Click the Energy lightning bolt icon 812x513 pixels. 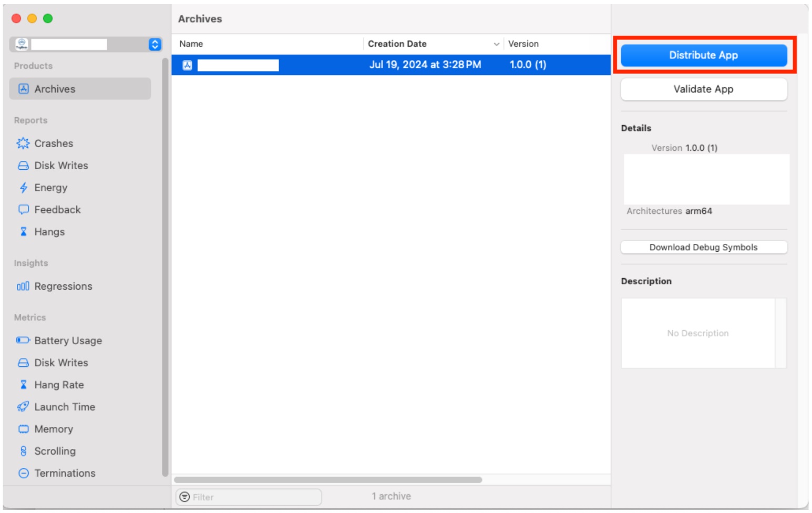pyautogui.click(x=23, y=188)
